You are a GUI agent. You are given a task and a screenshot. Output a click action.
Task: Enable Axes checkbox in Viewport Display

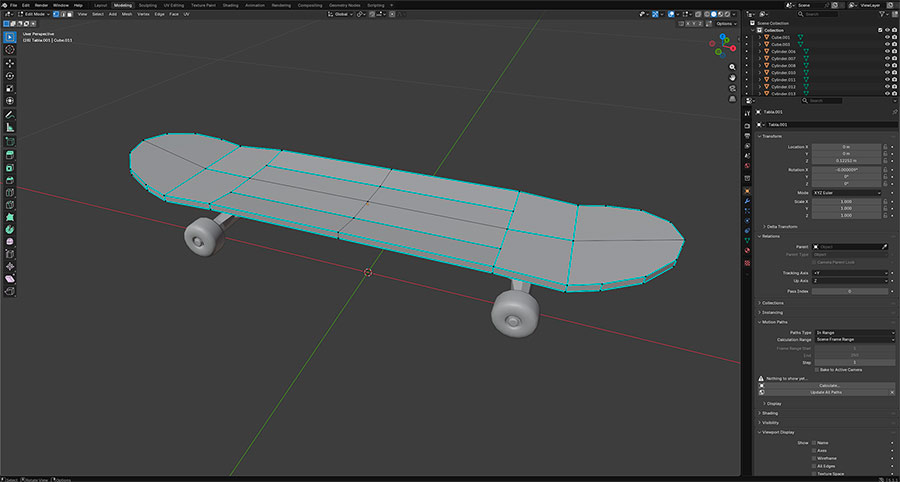click(813, 450)
